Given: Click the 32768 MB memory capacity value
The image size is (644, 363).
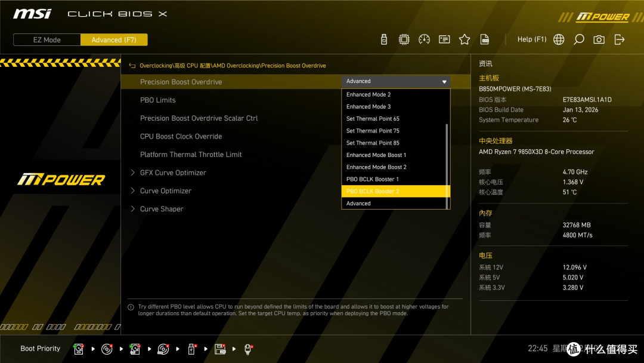Looking at the screenshot, I should 577,225.
